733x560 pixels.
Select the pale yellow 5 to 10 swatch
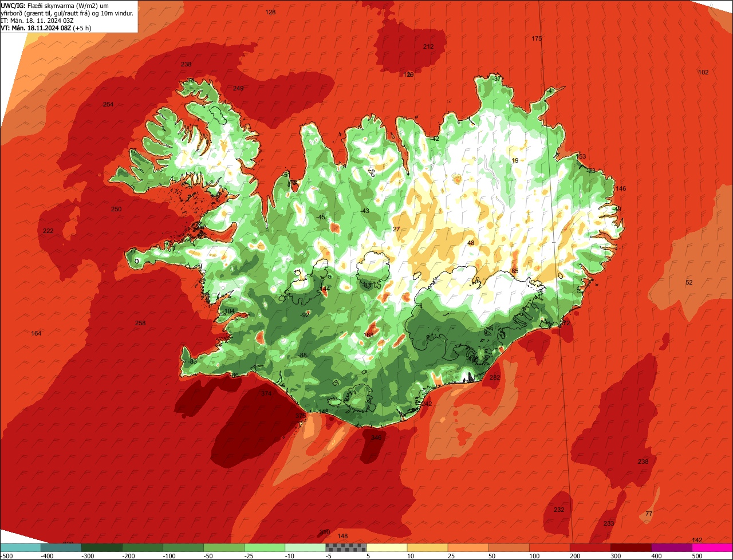click(386, 547)
